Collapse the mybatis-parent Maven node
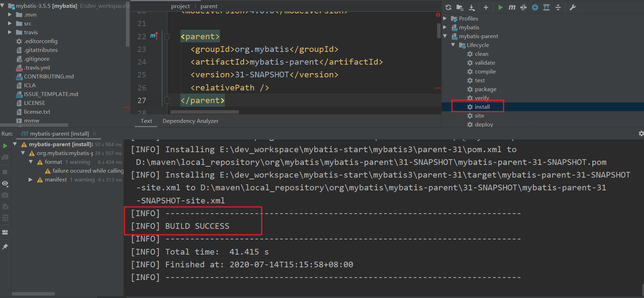The image size is (644, 298). (445, 36)
